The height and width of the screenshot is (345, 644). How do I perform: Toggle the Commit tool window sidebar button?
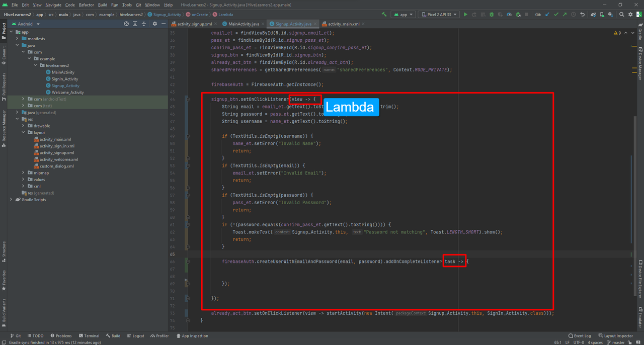tap(4, 55)
